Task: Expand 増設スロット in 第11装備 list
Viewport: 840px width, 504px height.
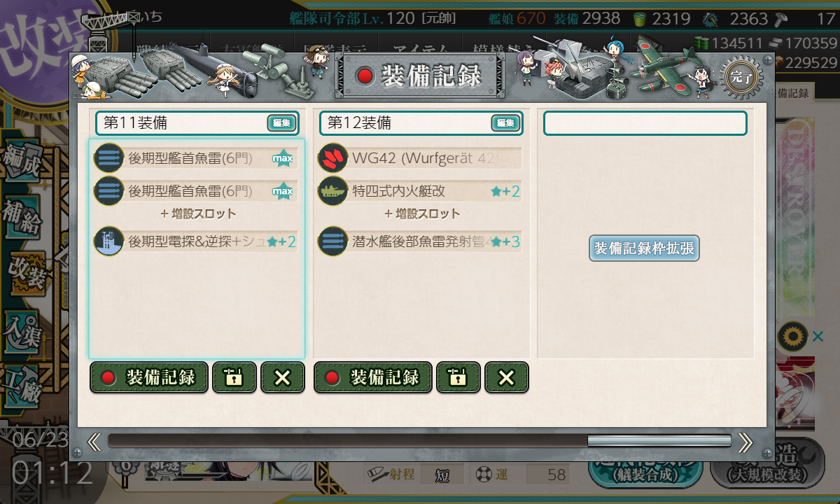Action: point(198,213)
